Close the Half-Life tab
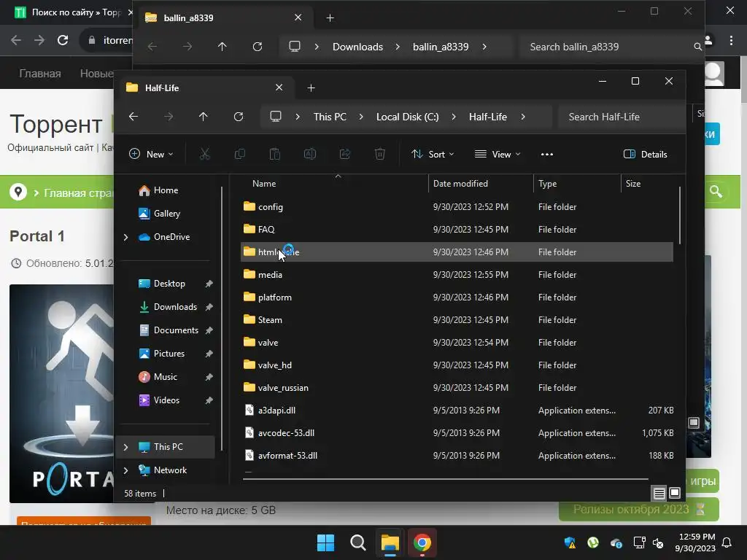Viewport: 747px width, 560px height. point(279,87)
